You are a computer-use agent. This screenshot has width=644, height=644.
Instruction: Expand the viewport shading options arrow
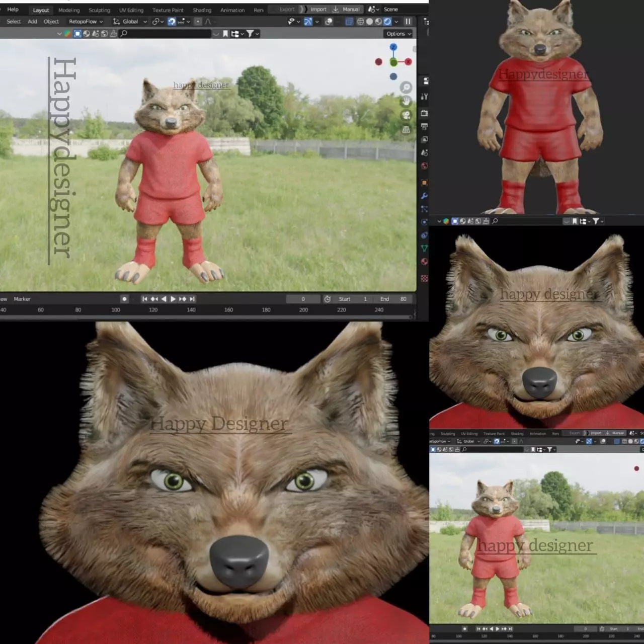click(396, 22)
